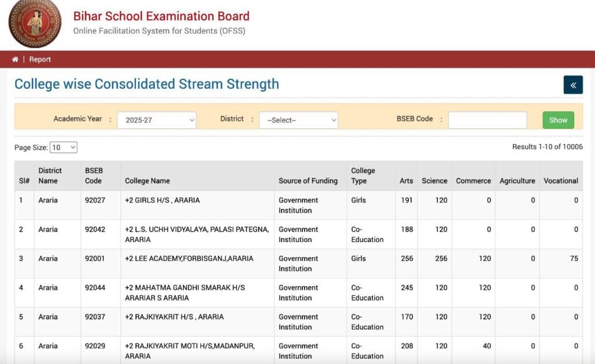Click the home icon in red navigation bar
The width and height of the screenshot is (595, 364).
(15, 59)
